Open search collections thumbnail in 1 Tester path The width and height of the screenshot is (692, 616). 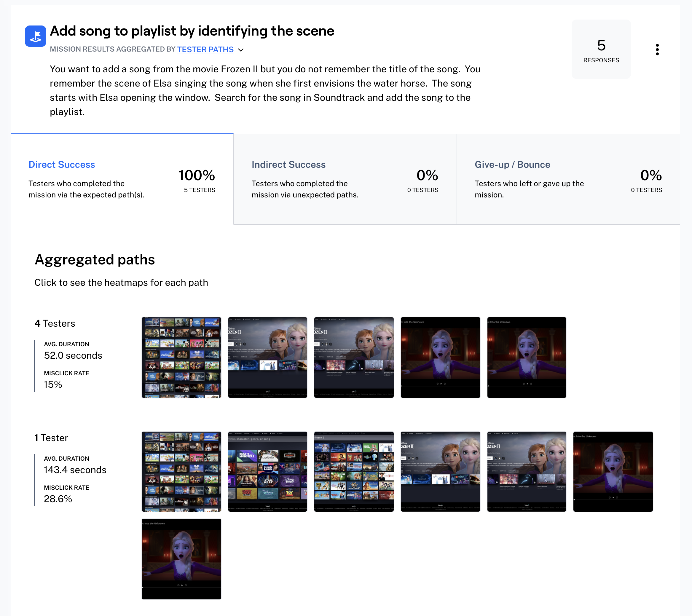coord(267,471)
